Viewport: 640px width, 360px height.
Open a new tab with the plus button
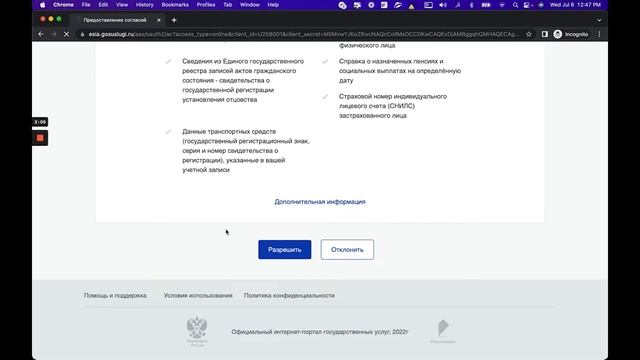pyautogui.click(x=174, y=20)
